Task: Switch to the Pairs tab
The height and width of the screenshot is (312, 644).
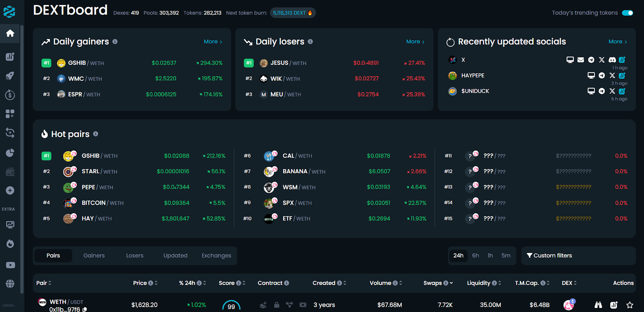Action: [x=53, y=256]
